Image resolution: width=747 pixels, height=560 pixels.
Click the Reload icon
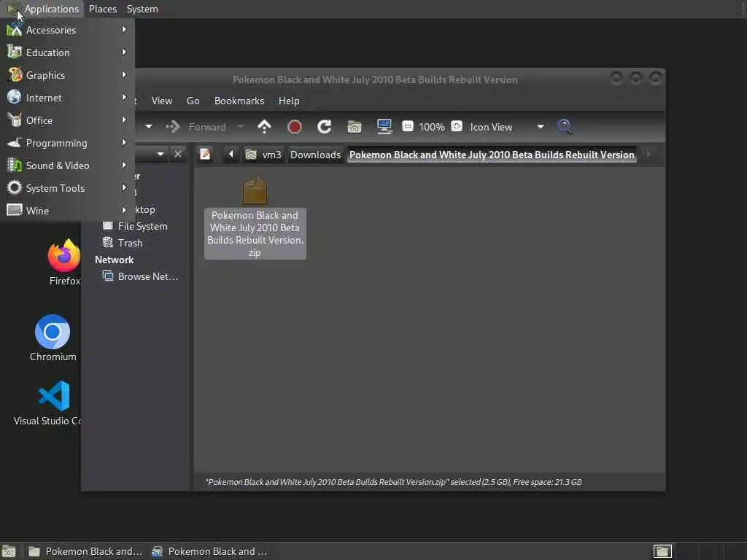(x=325, y=127)
